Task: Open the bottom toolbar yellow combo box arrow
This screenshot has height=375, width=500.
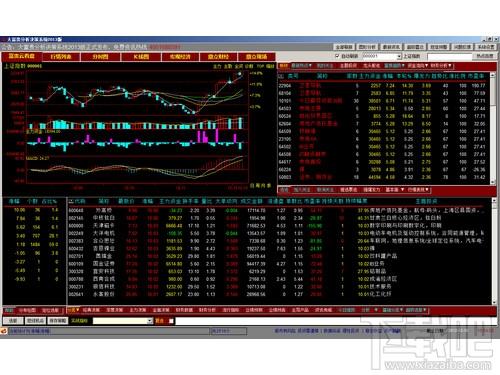Action: click(150, 321)
